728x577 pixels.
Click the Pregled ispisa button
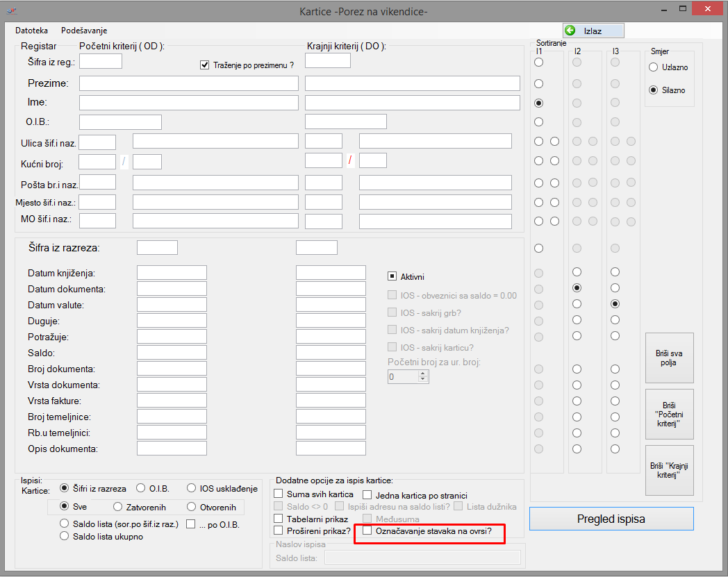pos(611,519)
